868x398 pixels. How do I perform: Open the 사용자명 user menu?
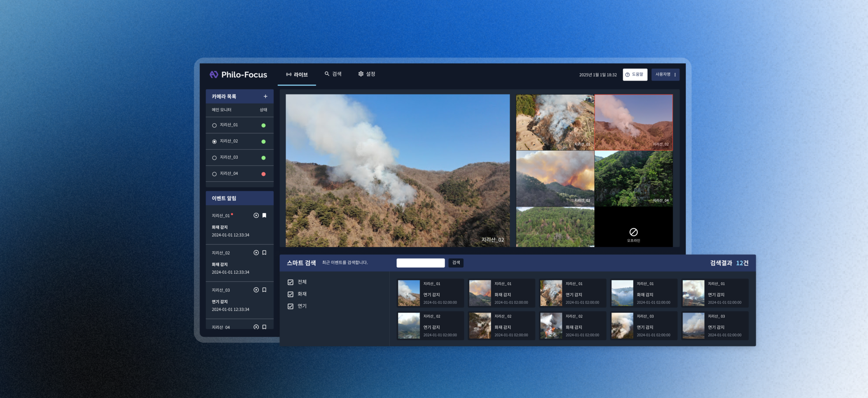[665, 75]
